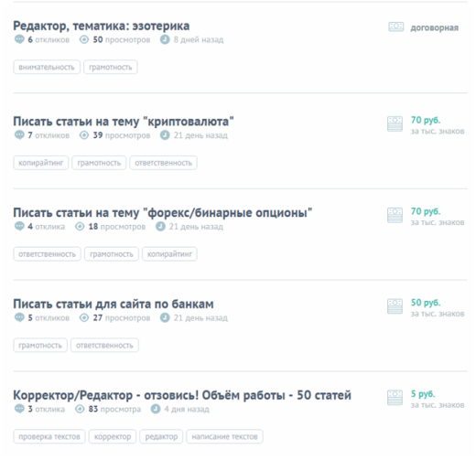Select the 'грамотность' tag under the банкам job
This screenshot has height=460, width=476.
[x=40, y=346]
